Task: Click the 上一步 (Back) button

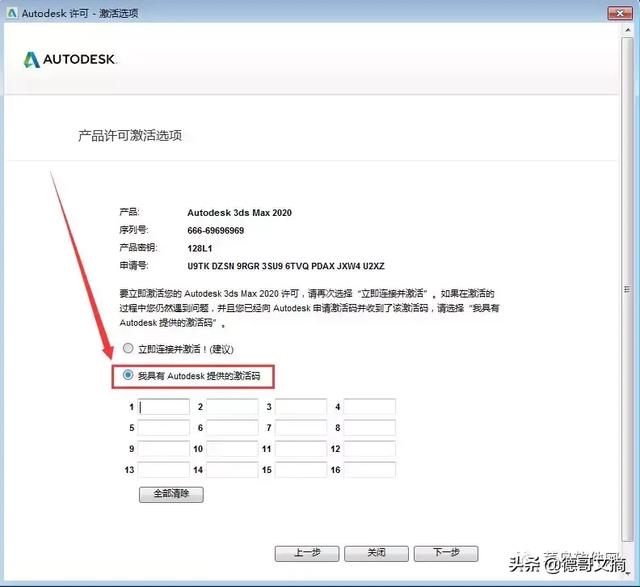Action: 307,554
